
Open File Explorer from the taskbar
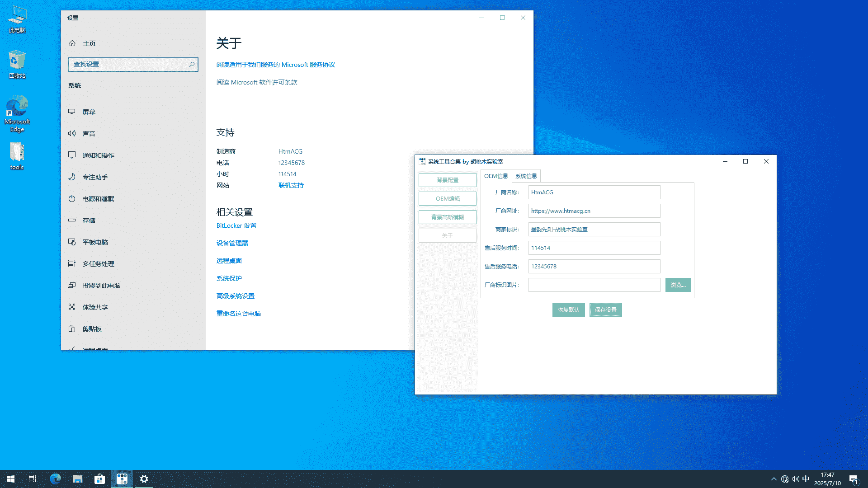point(77,479)
